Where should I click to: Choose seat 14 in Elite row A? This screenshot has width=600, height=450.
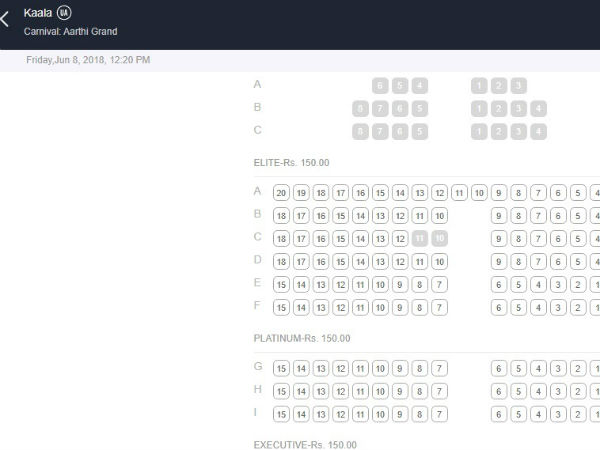pos(400,192)
